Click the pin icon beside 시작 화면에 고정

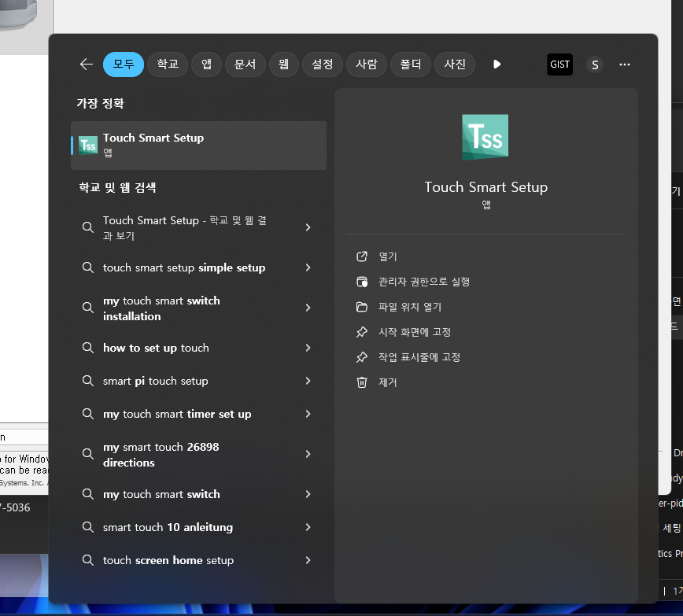coord(362,333)
